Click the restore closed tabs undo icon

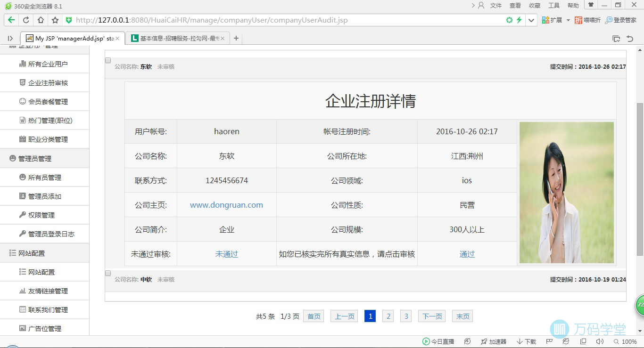click(630, 39)
